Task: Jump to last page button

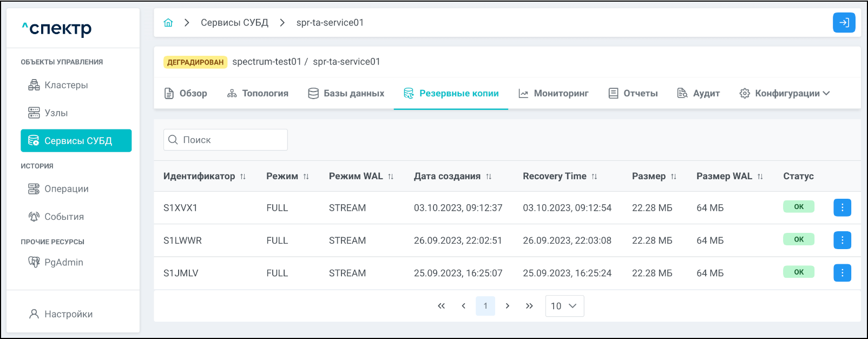Action: pos(529,306)
